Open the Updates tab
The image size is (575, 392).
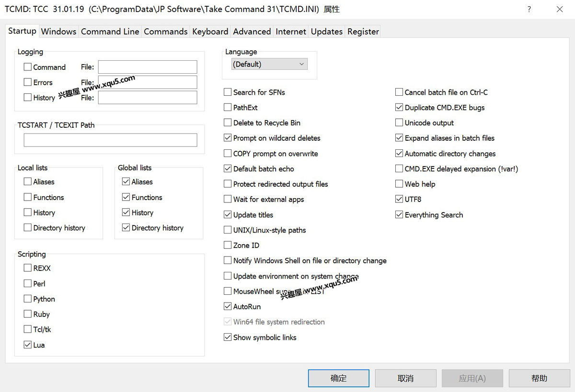[326, 32]
